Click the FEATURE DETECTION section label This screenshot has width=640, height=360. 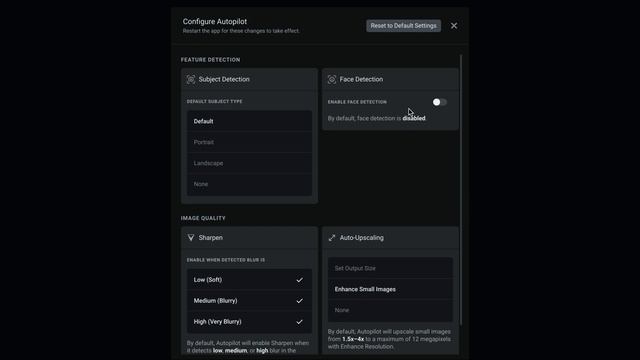point(211,60)
